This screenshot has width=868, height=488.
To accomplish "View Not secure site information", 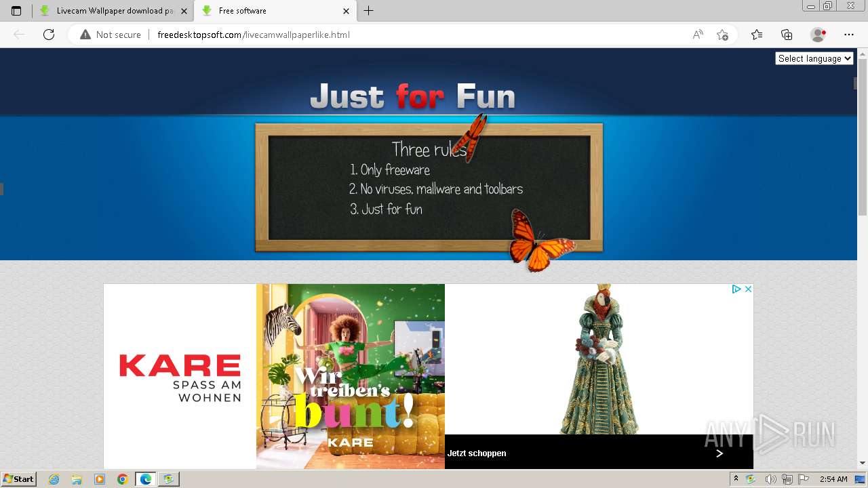I will [111, 35].
